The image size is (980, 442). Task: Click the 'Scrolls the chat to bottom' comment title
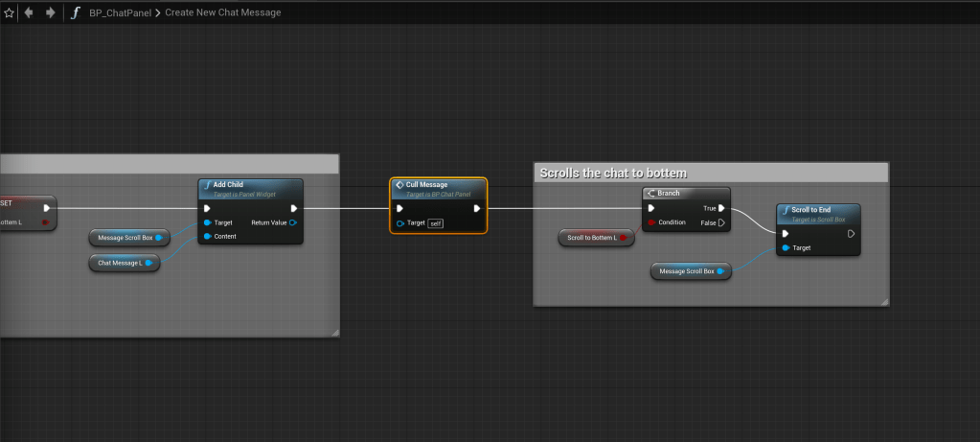(x=612, y=174)
